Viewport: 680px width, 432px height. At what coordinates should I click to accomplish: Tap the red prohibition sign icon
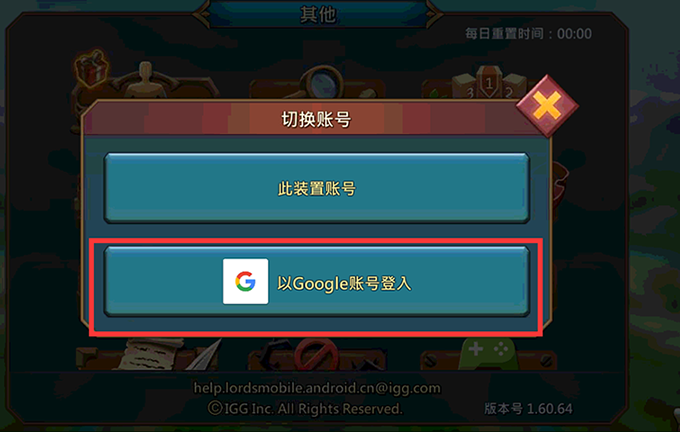(316, 355)
